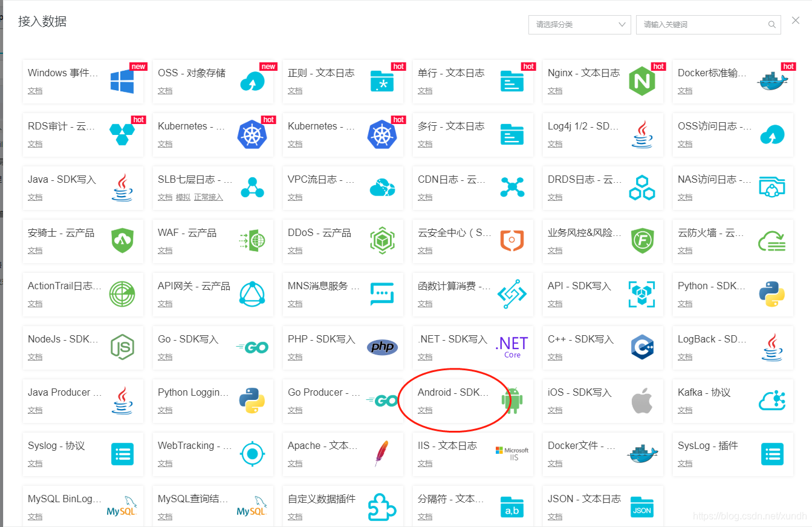Click the '单行 - 文本日志' card title
The width and height of the screenshot is (812, 527).
pyautogui.click(x=451, y=73)
